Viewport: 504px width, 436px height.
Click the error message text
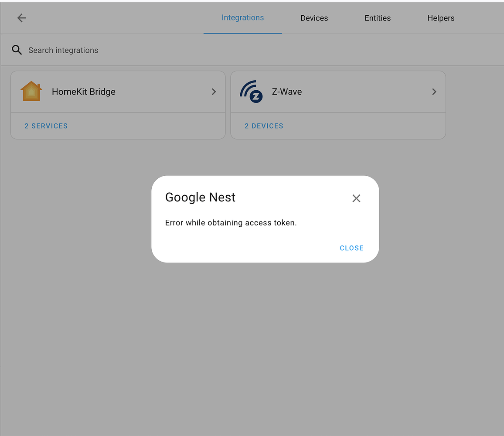tap(231, 222)
